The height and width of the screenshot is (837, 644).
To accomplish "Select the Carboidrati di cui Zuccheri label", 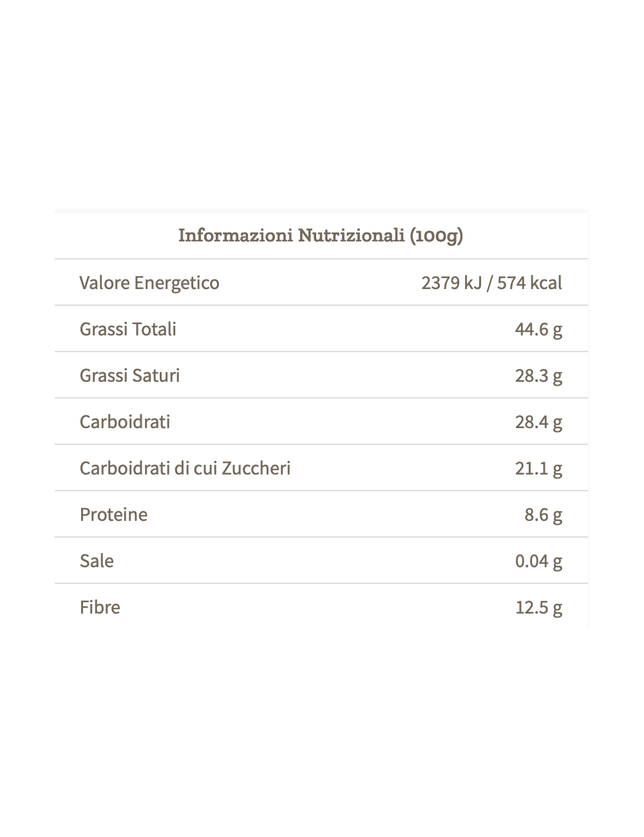I will pyautogui.click(x=185, y=468).
